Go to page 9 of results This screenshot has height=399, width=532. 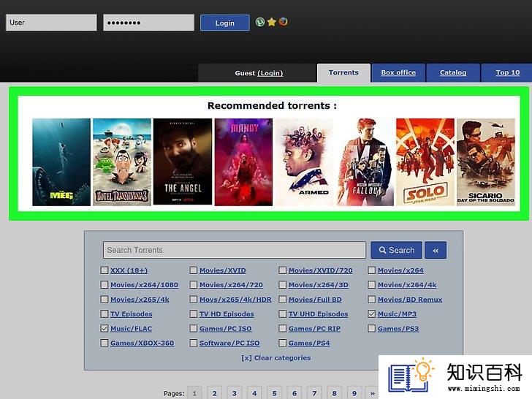pyautogui.click(x=354, y=393)
